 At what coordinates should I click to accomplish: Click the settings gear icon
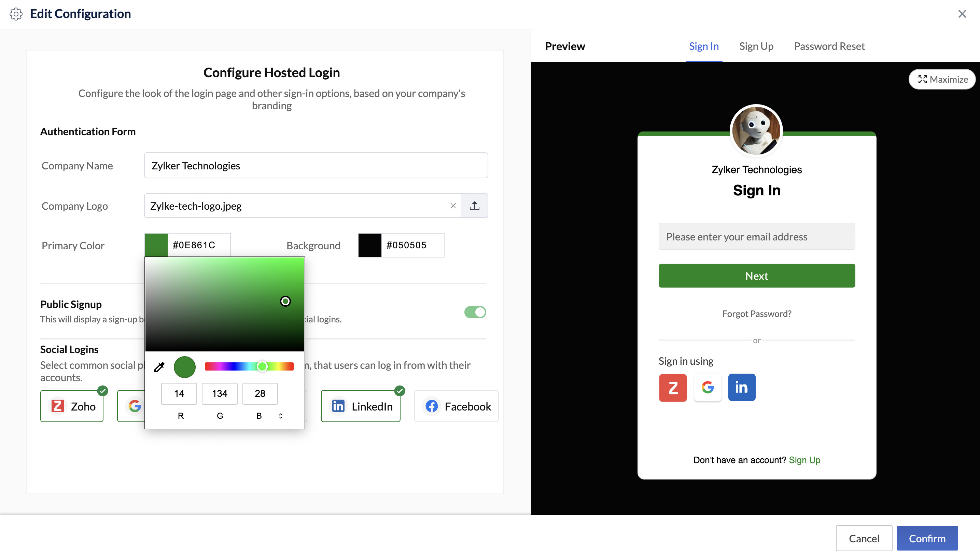[x=16, y=13]
